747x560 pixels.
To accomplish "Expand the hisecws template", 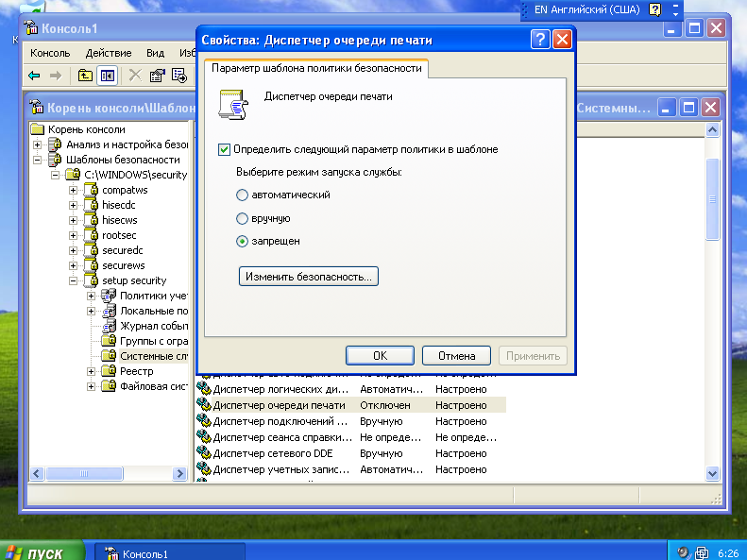I will pos(73,220).
